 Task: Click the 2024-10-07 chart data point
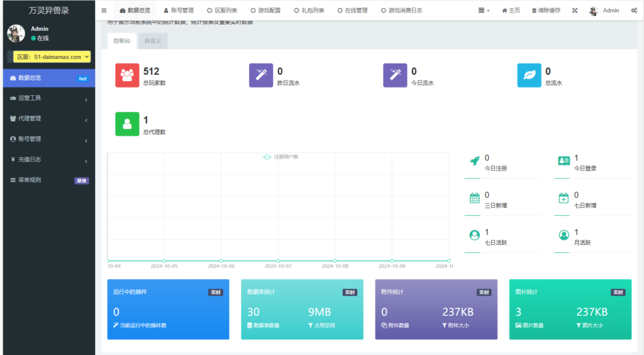pos(278,261)
